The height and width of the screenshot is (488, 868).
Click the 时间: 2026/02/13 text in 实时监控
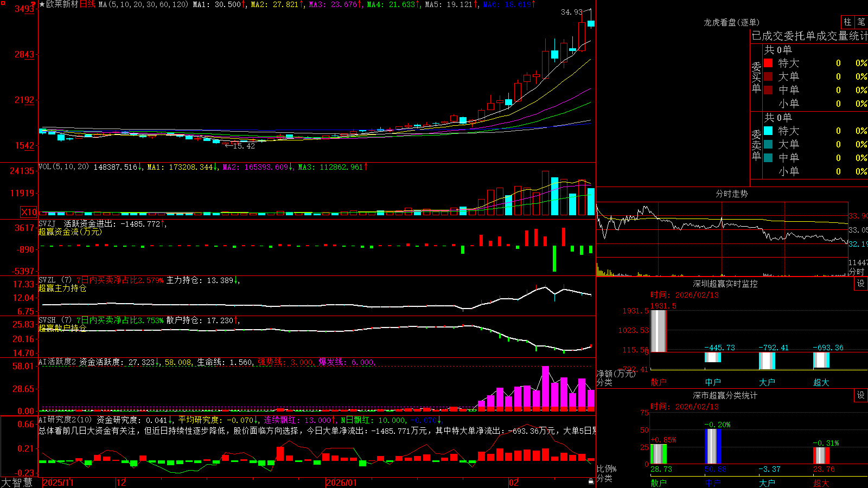[685, 295]
